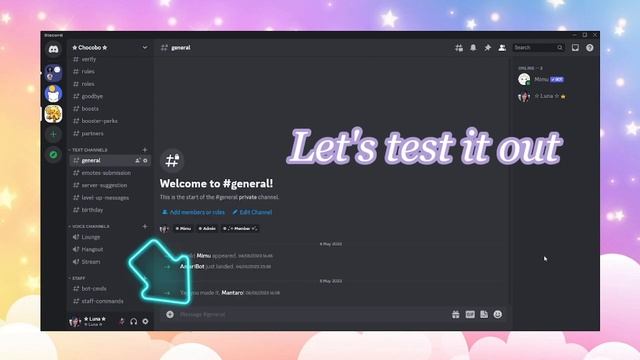This screenshot has width=640, height=360.
Task: Open the Help question mark icon
Action: 590,48
